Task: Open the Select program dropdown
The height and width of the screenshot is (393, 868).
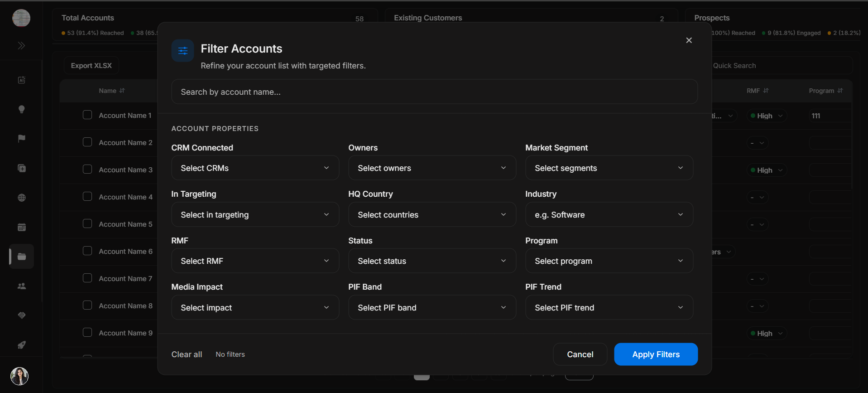Action: coord(609,261)
